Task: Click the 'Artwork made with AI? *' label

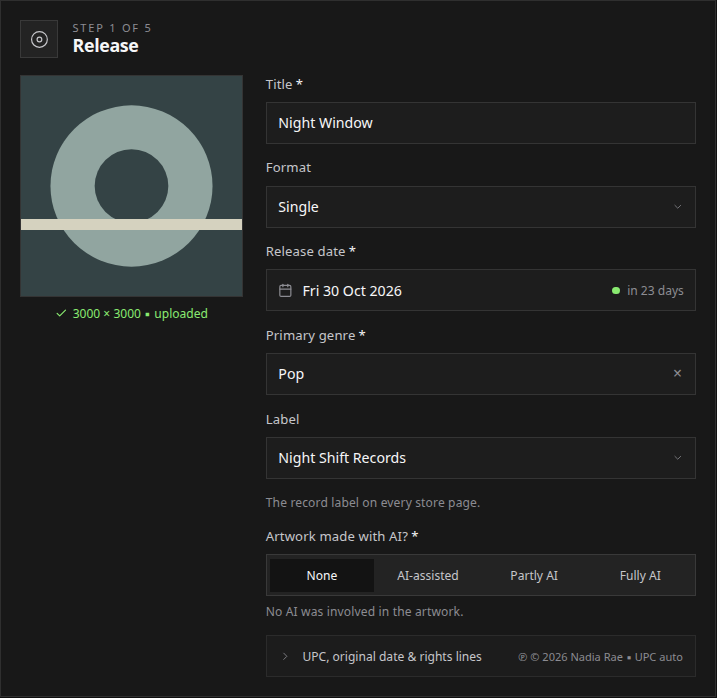Action: [342, 536]
